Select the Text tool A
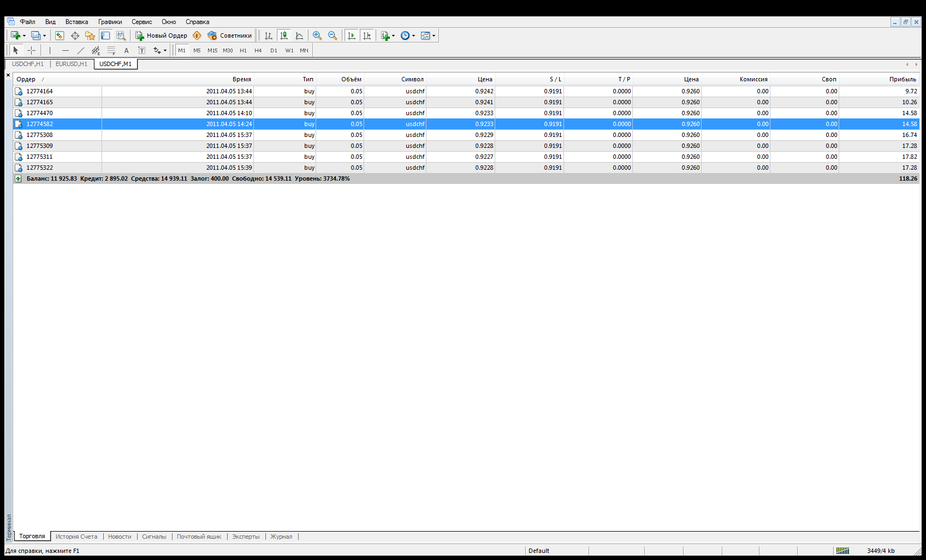Image resolution: width=926 pixels, height=560 pixels. [126, 50]
